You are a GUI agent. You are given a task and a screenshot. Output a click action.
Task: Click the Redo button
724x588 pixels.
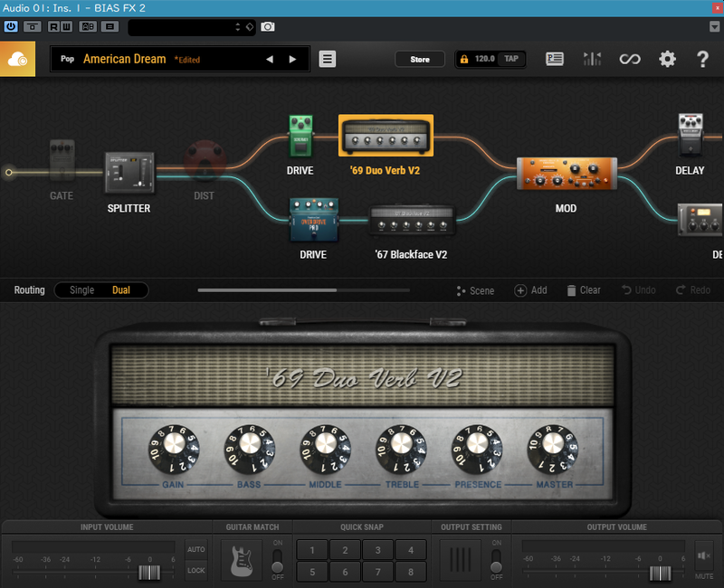point(693,290)
